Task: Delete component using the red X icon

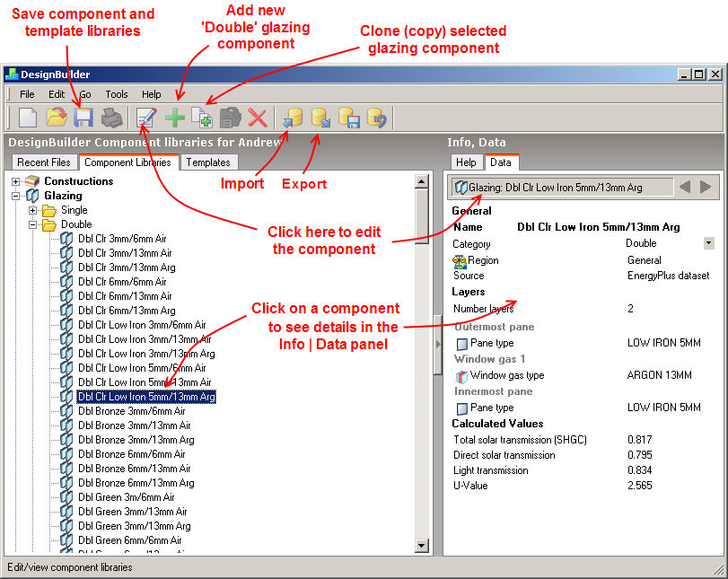Action: pos(258,118)
